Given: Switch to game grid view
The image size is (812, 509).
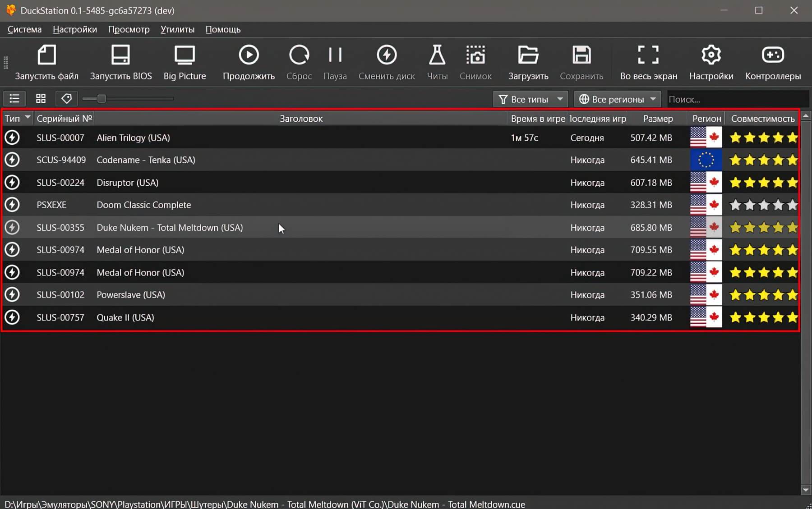Looking at the screenshot, I should [x=41, y=99].
